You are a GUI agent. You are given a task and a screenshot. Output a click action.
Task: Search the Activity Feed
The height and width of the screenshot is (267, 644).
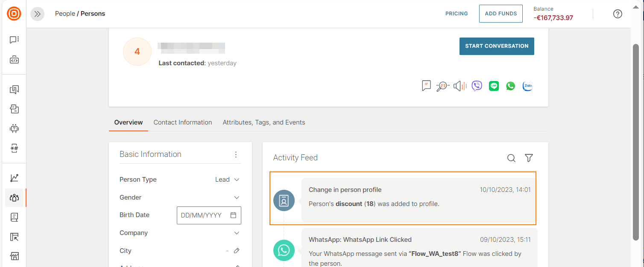(x=511, y=158)
